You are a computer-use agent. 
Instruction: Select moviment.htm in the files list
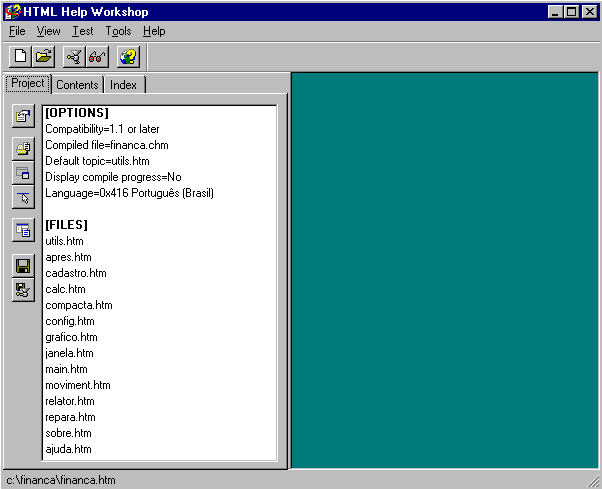click(x=78, y=385)
